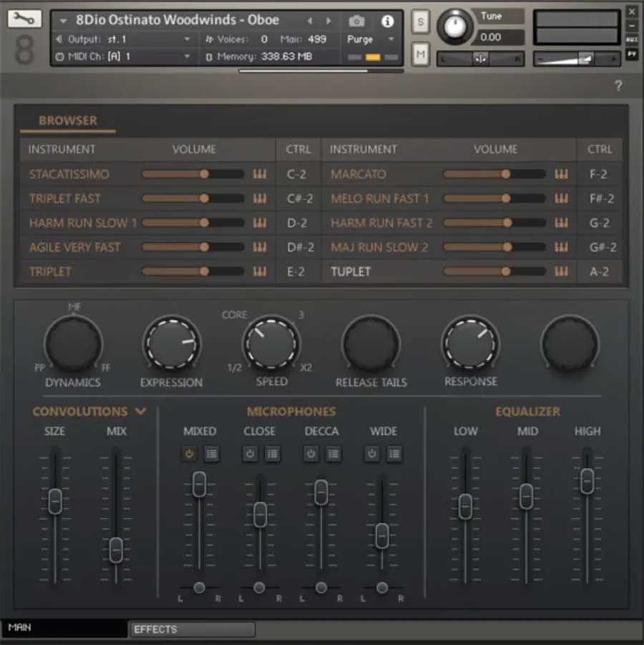Click the Expression knob
644x645 pixels.
[172, 344]
